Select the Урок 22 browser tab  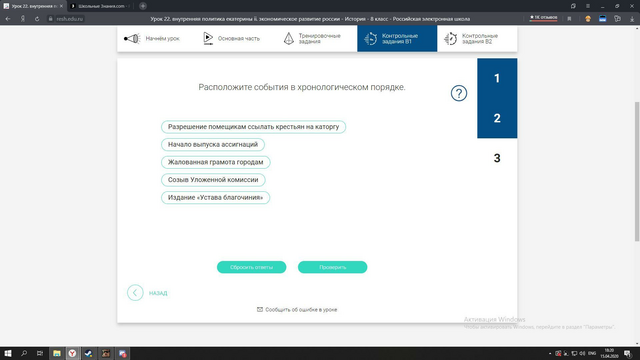pyautogui.click(x=32, y=6)
